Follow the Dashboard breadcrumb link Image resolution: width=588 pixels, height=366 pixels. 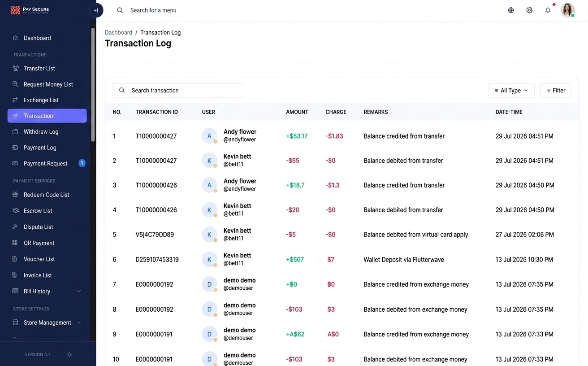coord(118,32)
